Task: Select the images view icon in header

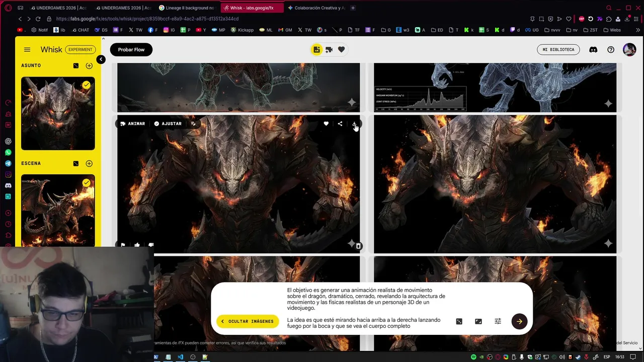Action: click(316, 50)
